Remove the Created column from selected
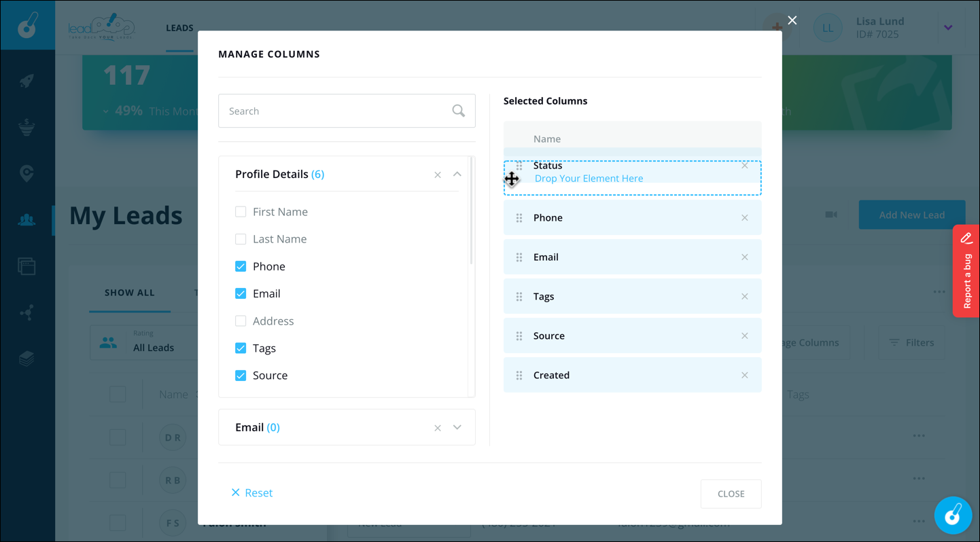 pos(745,376)
